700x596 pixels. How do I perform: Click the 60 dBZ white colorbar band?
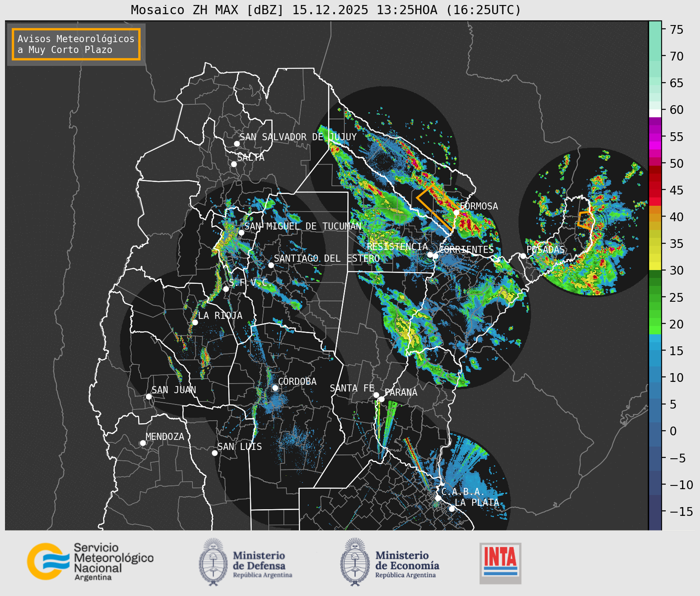[655, 113]
